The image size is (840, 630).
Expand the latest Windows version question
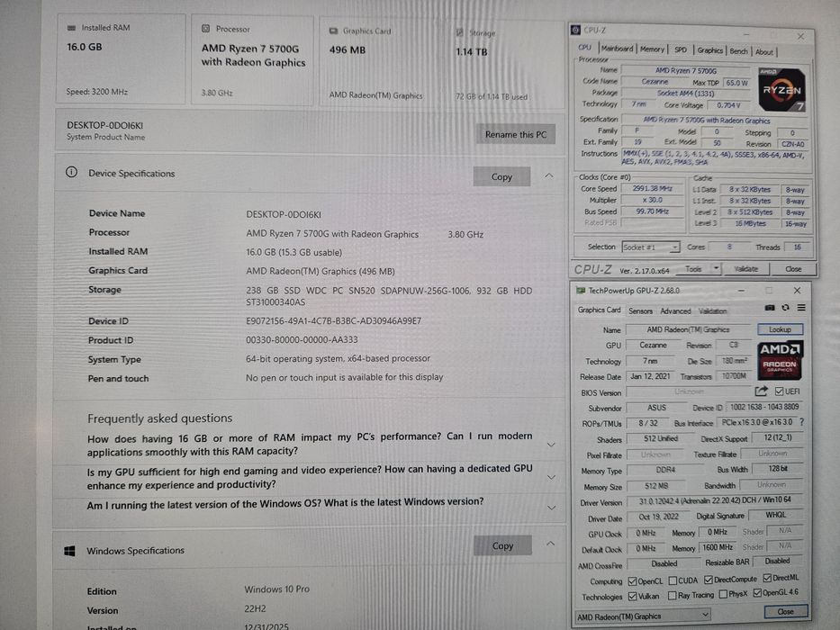[x=551, y=508]
